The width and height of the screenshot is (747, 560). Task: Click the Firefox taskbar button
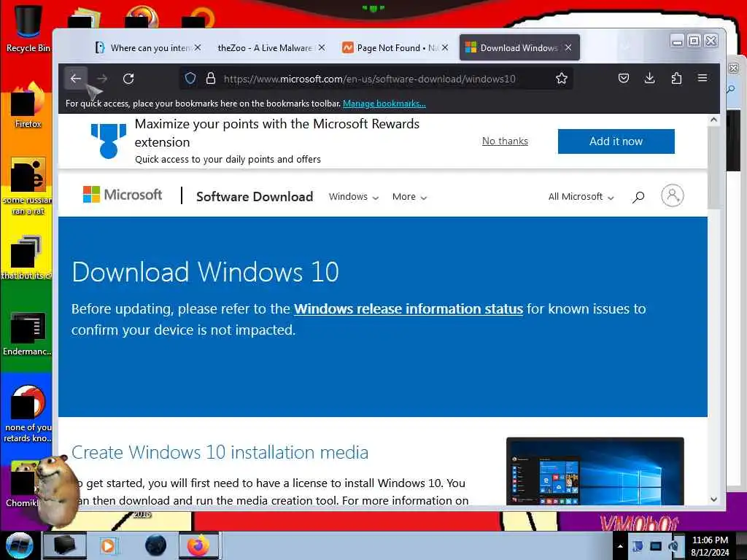tap(198, 545)
